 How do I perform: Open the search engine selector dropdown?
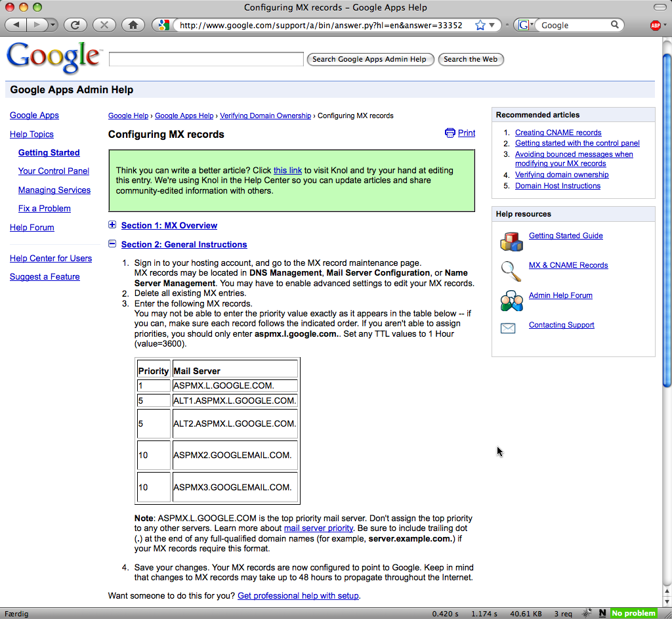pyautogui.click(x=526, y=25)
